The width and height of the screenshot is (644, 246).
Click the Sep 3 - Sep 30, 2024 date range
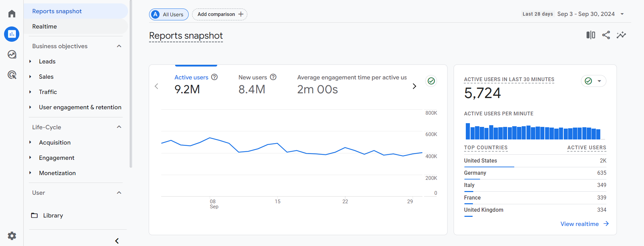coord(586,14)
